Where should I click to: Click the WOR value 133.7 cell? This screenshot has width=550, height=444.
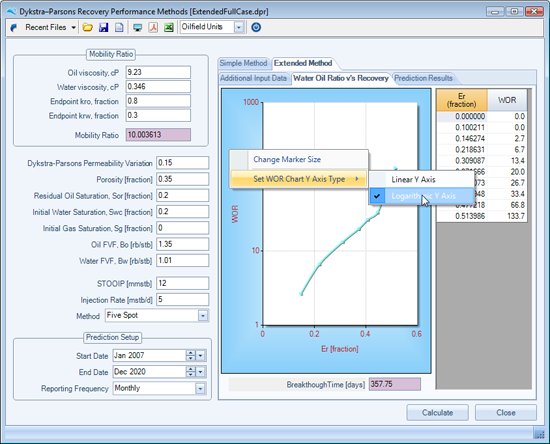(507, 216)
